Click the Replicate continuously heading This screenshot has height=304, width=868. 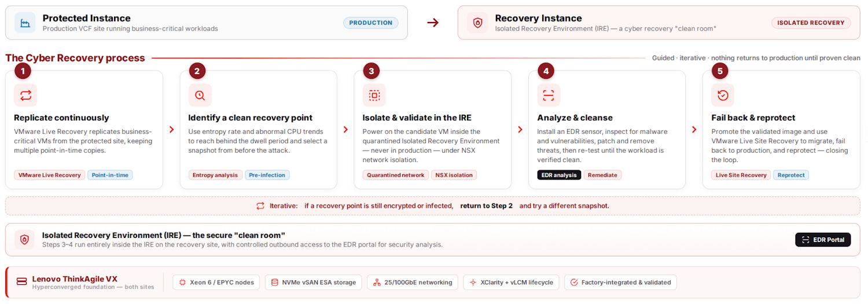61,118
